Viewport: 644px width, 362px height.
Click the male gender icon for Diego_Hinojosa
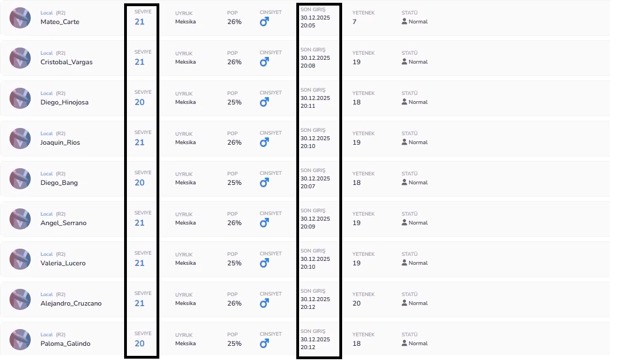click(x=264, y=102)
